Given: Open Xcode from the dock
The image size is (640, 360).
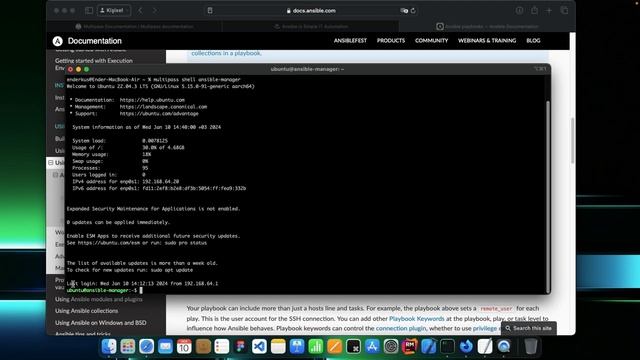Looking at the screenshot, I should click(x=428, y=347).
